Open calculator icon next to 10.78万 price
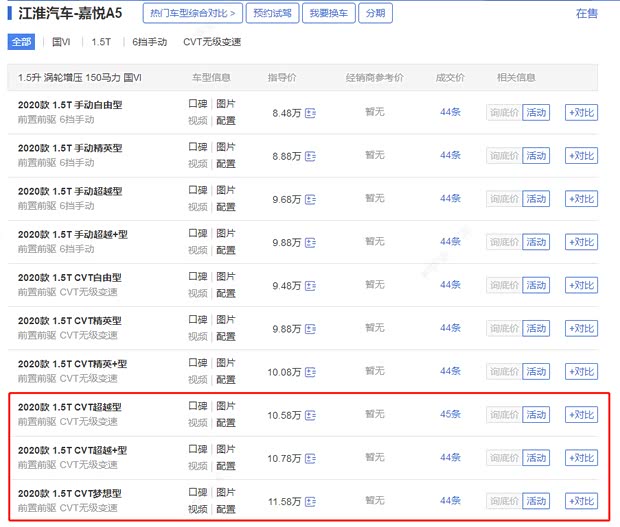This screenshot has width=620, height=527. pyautogui.click(x=310, y=457)
